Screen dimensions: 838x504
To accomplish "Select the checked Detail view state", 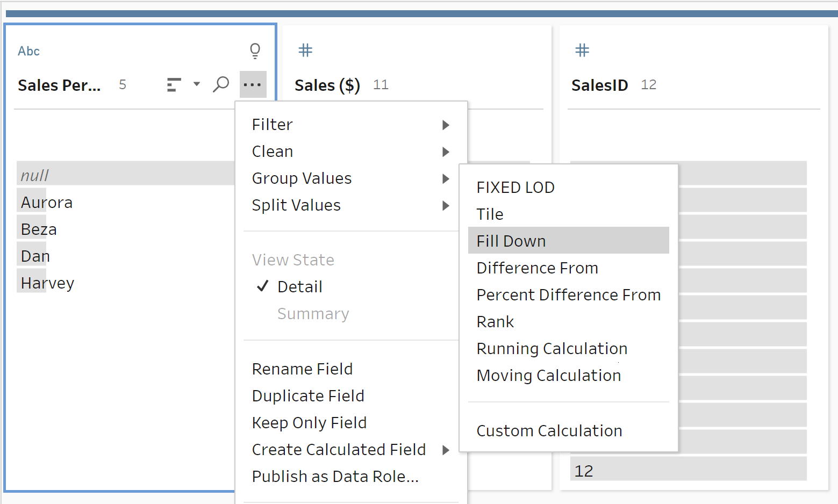I will [x=299, y=287].
